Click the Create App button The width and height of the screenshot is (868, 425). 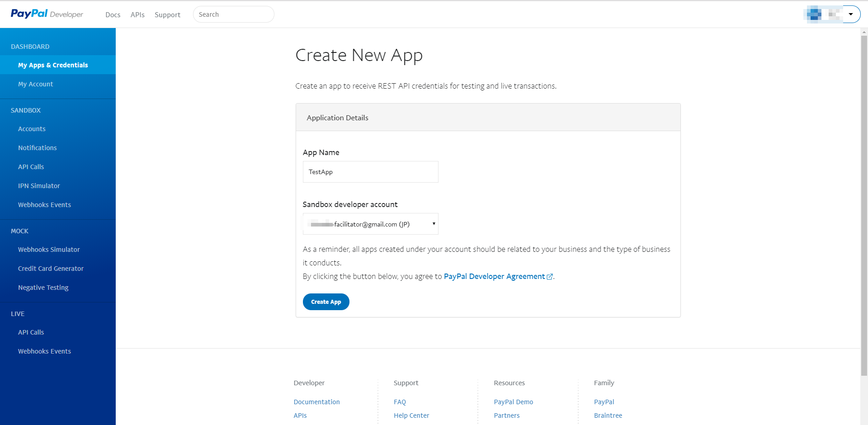pyautogui.click(x=326, y=302)
